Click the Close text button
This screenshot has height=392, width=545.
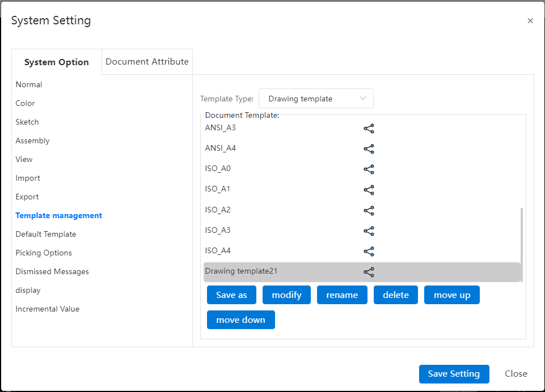516,374
